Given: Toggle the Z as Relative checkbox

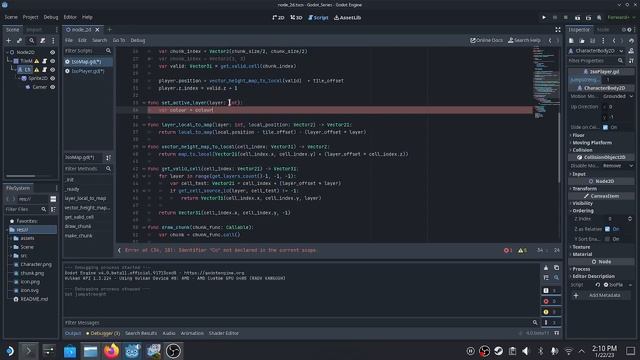Looking at the screenshot, I should point(607,229).
